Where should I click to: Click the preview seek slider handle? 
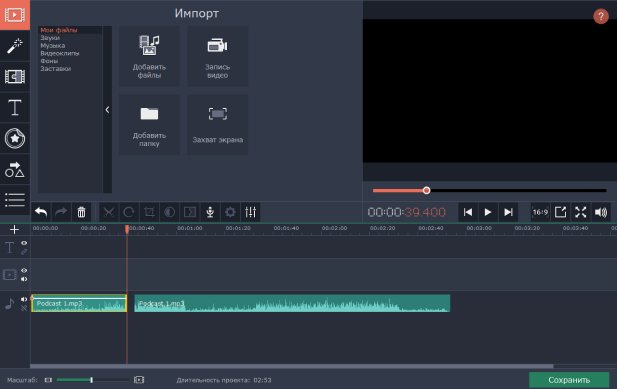(x=426, y=191)
